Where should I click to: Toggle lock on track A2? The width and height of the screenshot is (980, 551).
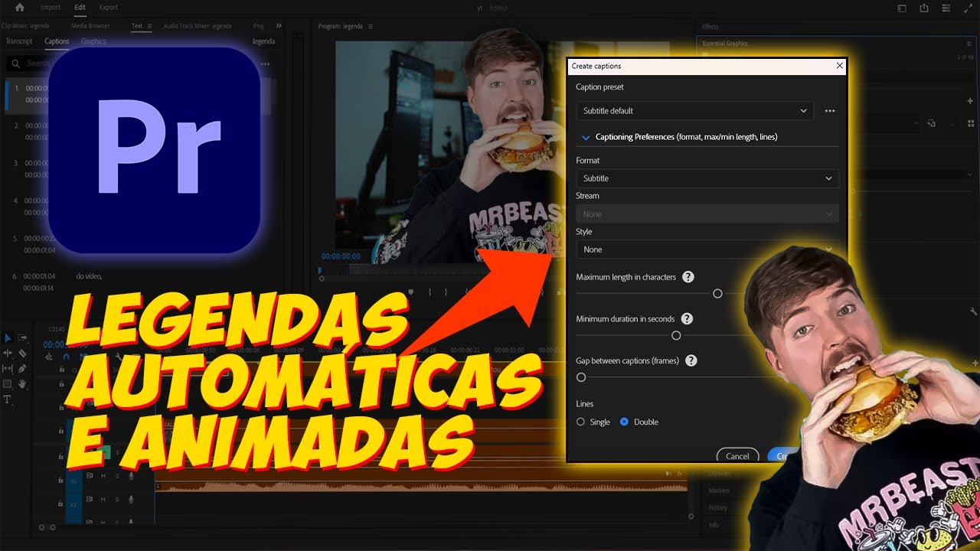click(62, 481)
